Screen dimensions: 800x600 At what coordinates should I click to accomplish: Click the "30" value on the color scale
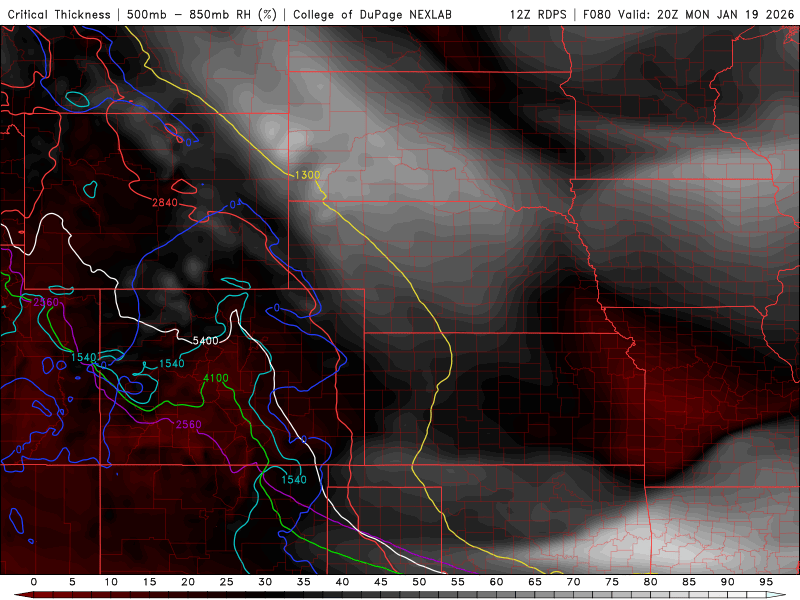[x=265, y=582]
